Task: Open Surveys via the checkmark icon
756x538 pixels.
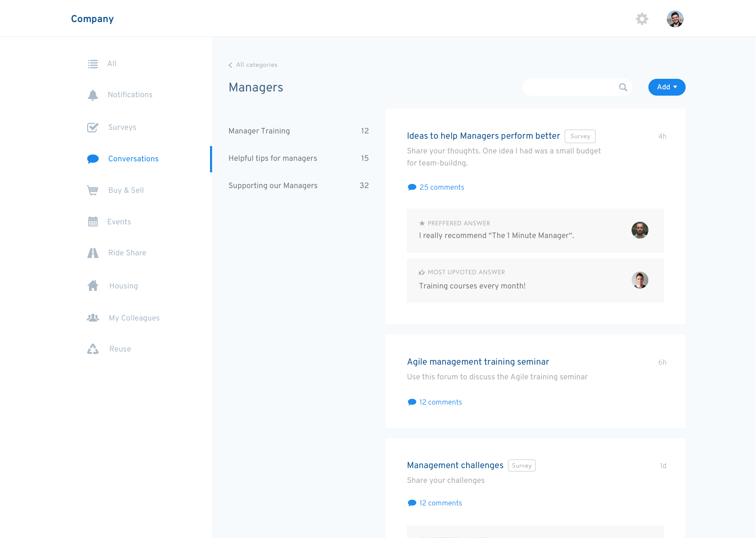Action: [93, 128]
